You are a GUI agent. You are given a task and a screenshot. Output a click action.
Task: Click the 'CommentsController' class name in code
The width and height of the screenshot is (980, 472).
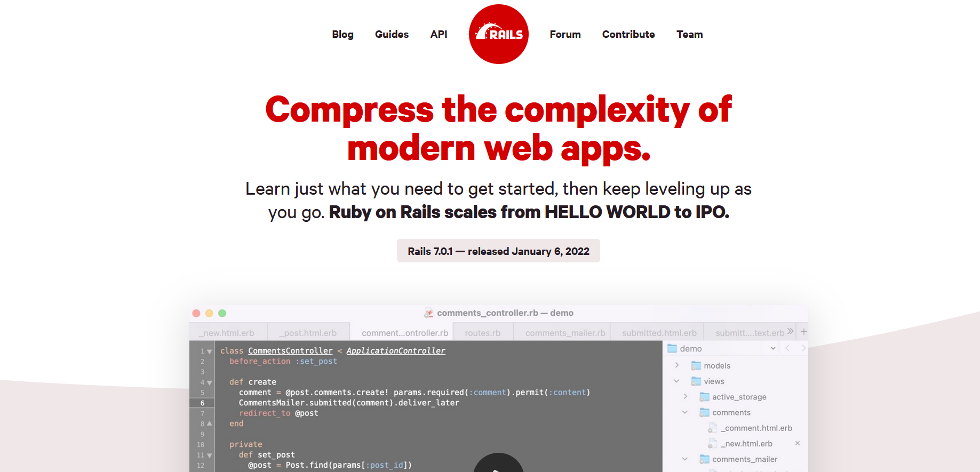point(290,350)
